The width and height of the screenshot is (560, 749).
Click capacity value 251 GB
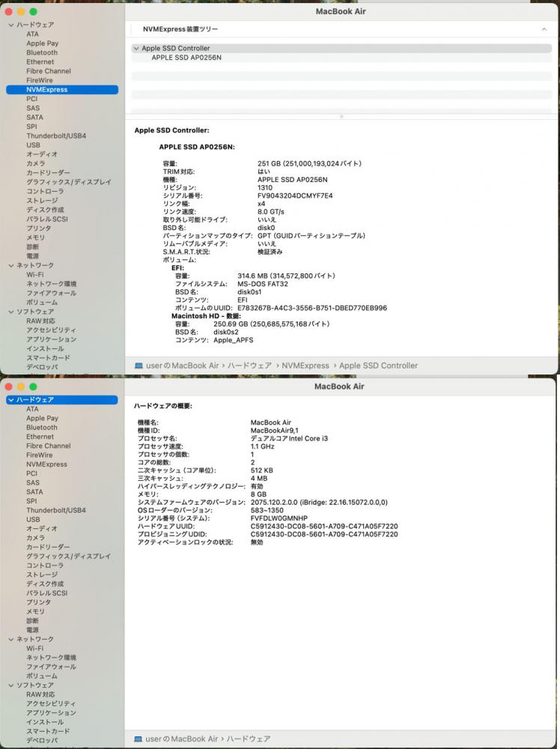coord(309,164)
